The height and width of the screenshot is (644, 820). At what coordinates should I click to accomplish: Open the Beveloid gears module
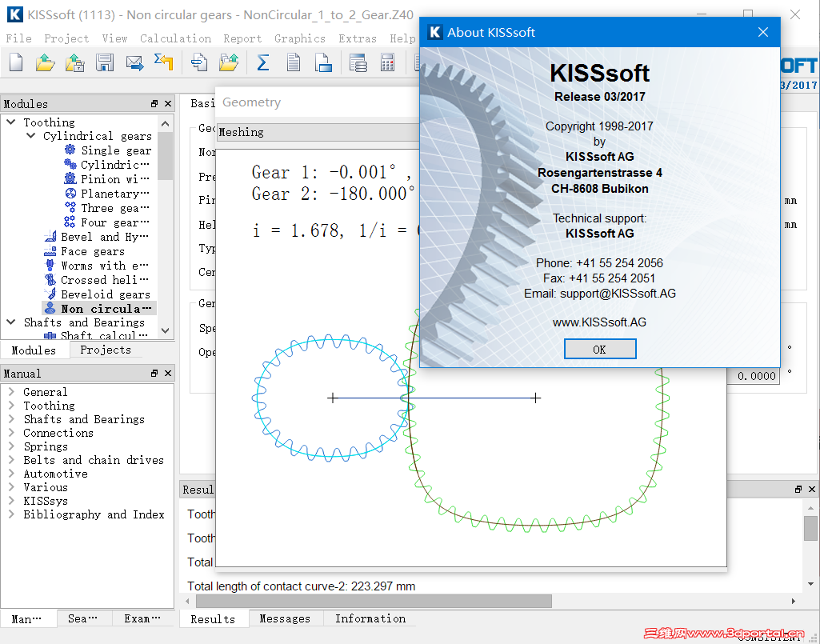[98, 294]
